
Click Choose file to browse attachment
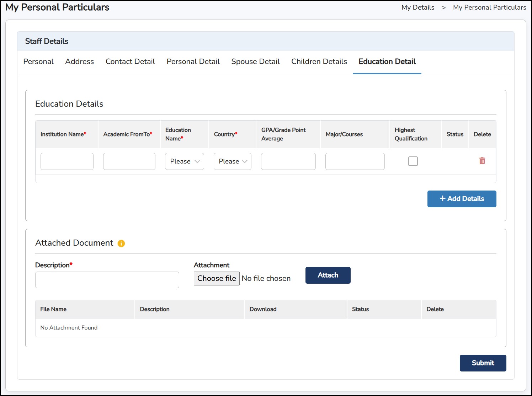[217, 278]
